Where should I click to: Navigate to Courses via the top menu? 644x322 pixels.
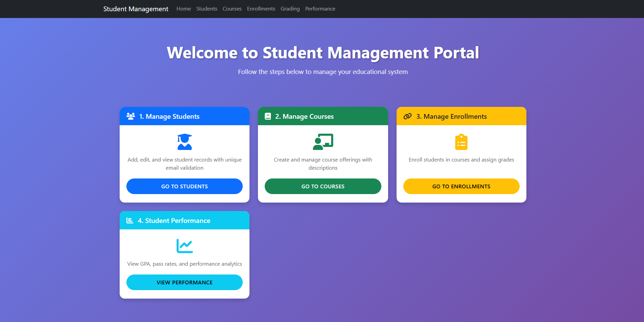click(x=232, y=8)
